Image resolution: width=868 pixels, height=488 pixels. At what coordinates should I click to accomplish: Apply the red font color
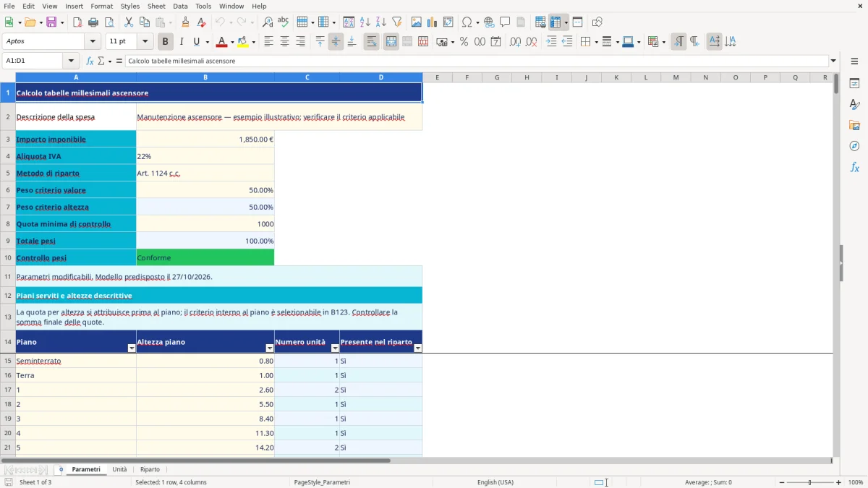221,42
